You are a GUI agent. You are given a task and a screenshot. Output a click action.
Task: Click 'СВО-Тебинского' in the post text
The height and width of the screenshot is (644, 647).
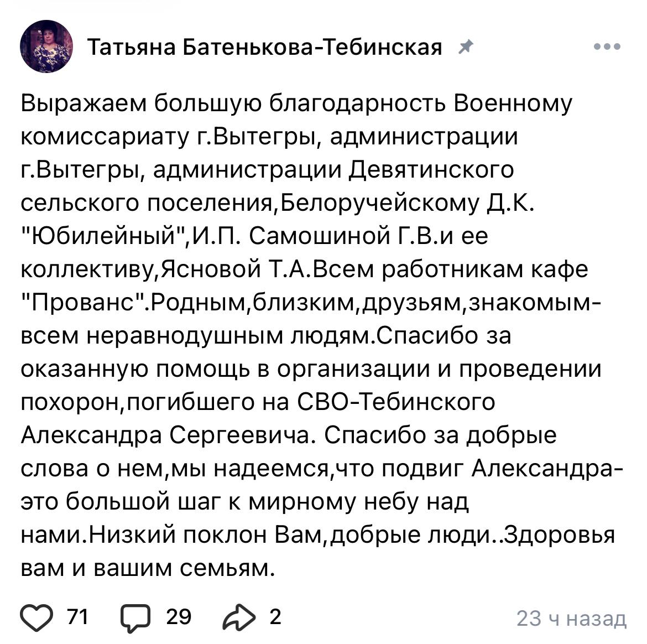(x=396, y=402)
